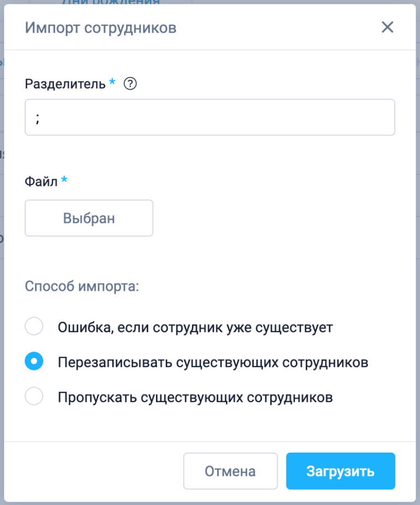
Task: Click the Импорт сотрудников dialog title
Action: (101, 28)
